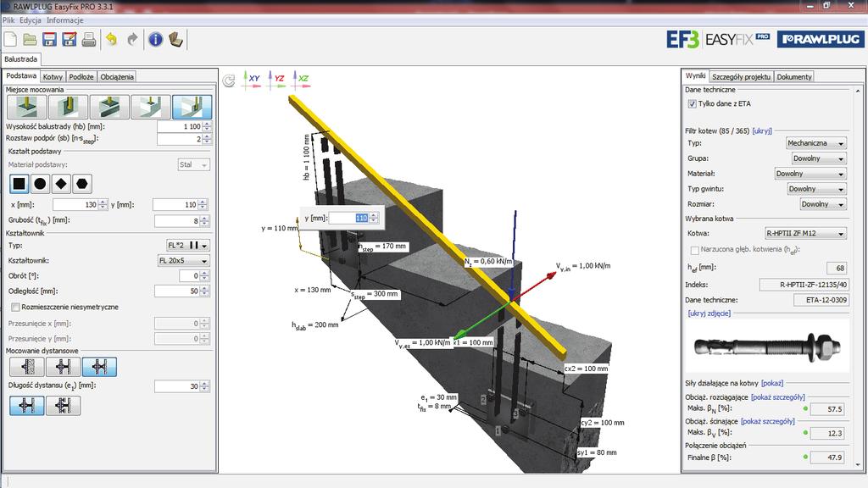Image resolution: width=868 pixels, height=488 pixels.
Task: Open the Kształtownik Typ FL*2 dropdown
Action: coord(187,245)
